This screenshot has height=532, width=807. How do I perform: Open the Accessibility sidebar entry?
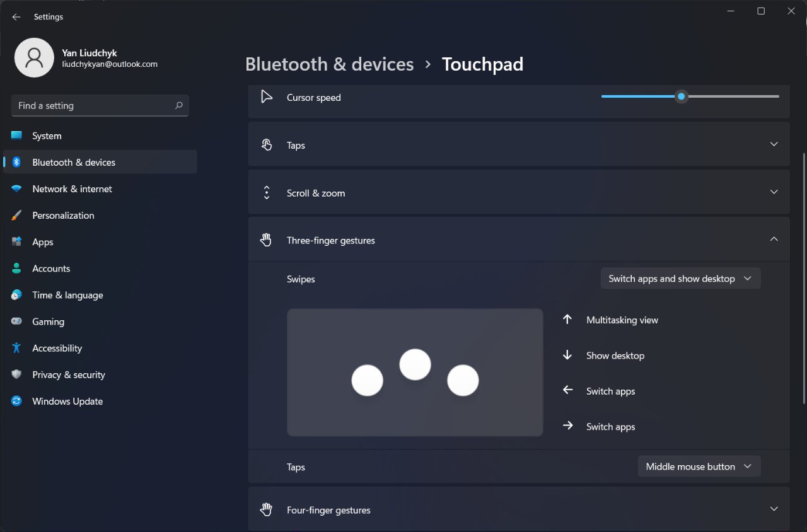click(100, 348)
